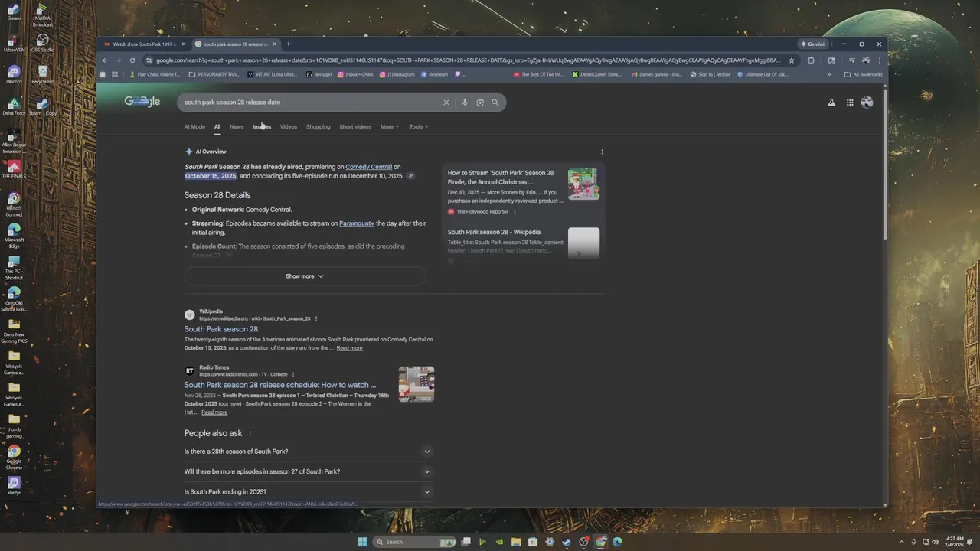
Task: Open THE FINALS desktop shortcut
Action: (x=14, y=168)
